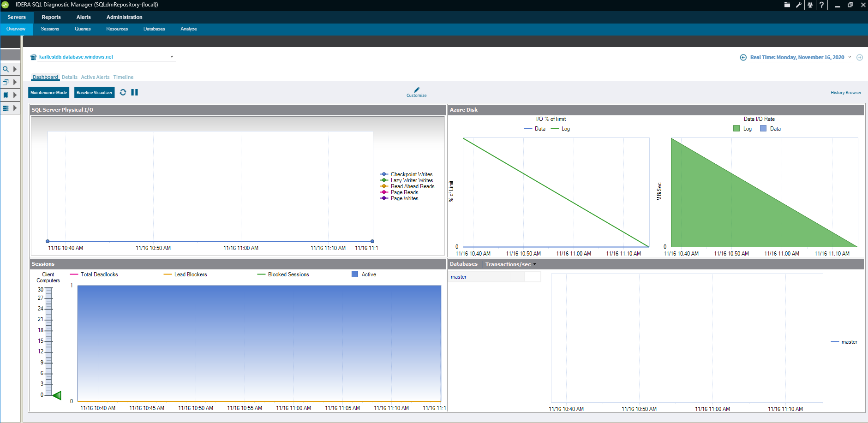Open the Servers main tab
The width and height of the screenshot is (868, 423).
17,17
